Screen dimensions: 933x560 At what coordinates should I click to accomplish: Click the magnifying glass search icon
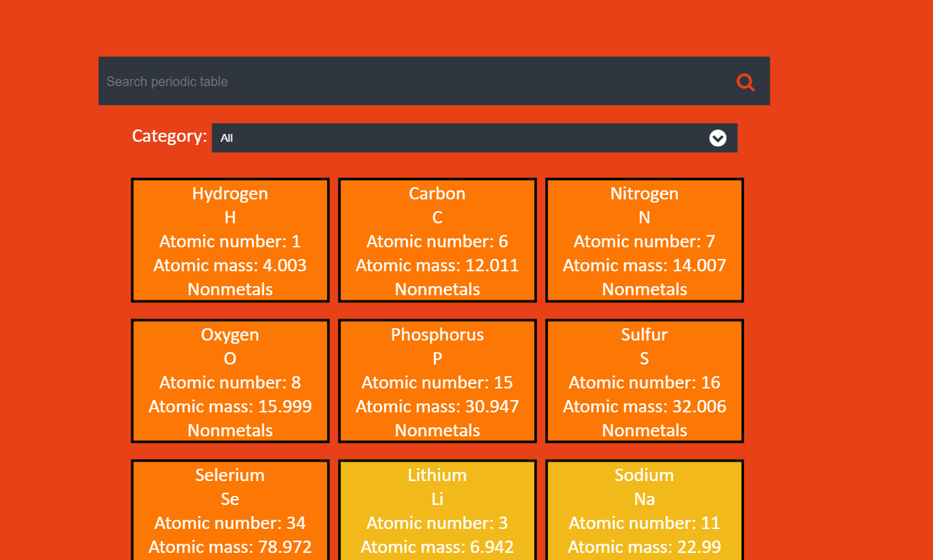745,82
